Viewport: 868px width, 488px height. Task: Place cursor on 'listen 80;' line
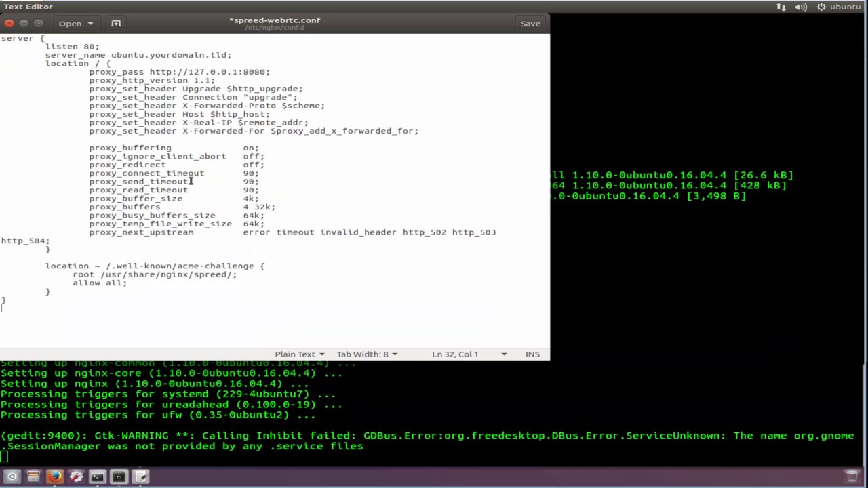(72, 47)
